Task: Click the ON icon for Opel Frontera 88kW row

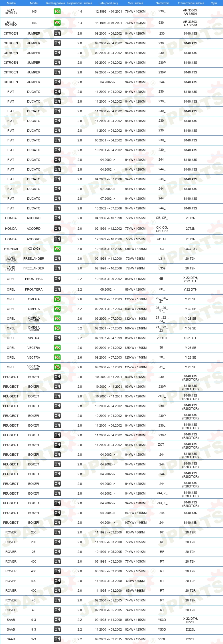Action: (57, 289)
